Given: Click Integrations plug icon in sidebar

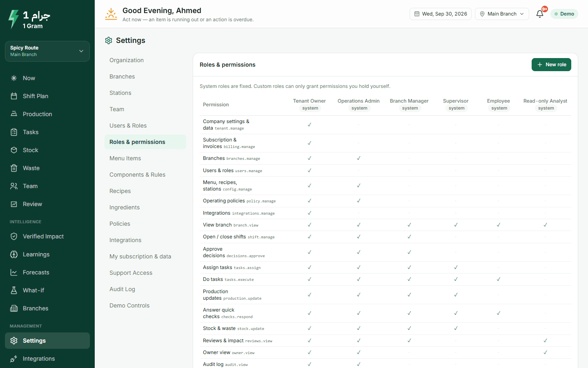Looking at the screenshot, I should pos(14,359).
